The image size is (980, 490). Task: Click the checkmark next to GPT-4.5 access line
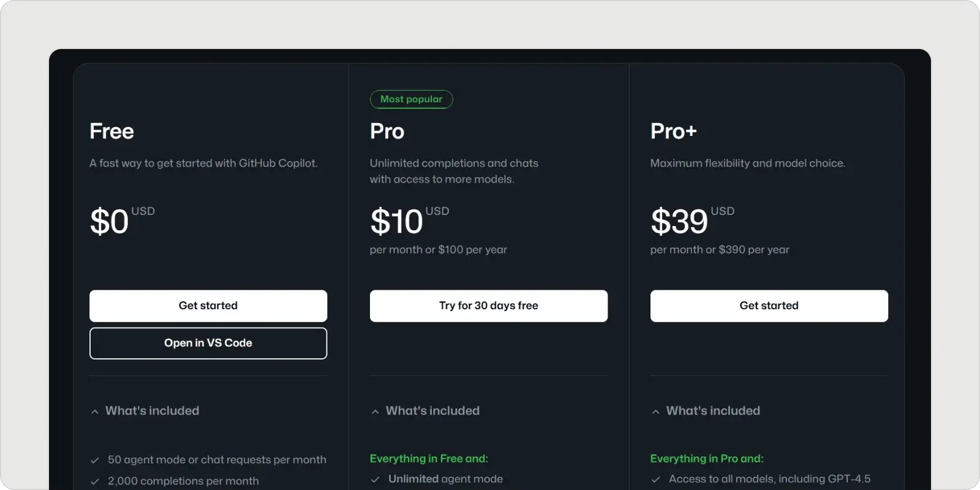point(656,479)
